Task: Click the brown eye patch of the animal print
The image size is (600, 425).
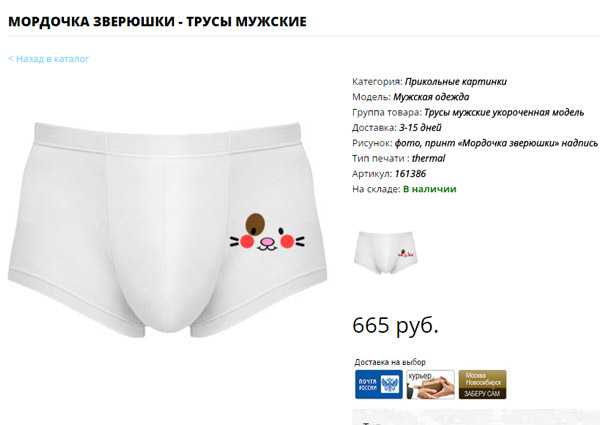Action: (x=255, y=224)
